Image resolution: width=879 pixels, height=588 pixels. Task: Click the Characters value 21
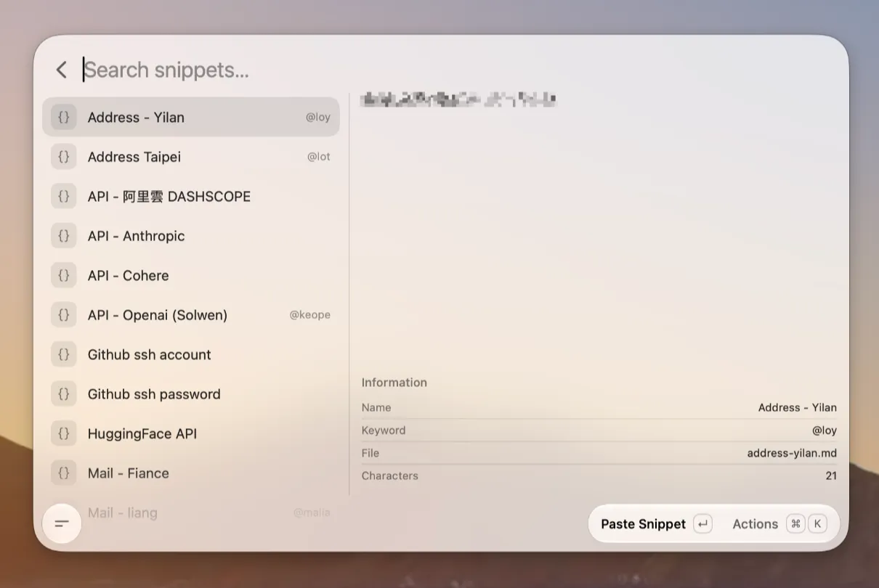pyautogui.click(x=831, y=476)
